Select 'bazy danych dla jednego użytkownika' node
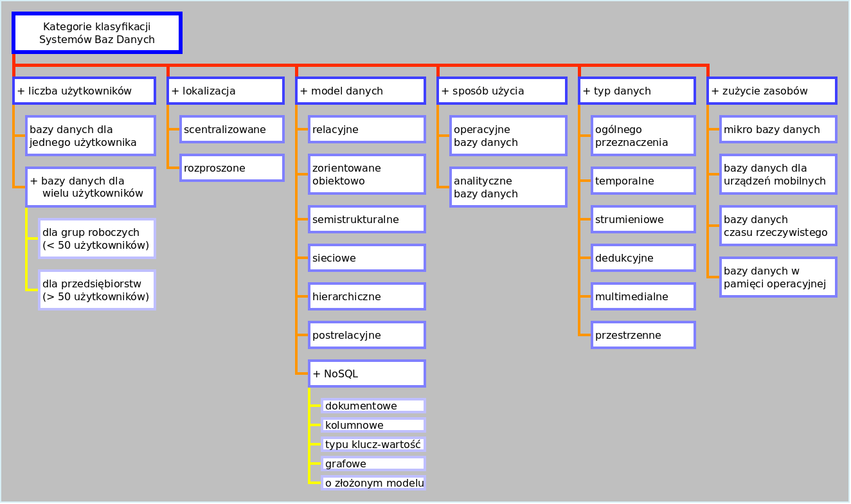 click(x=91, y=136)
